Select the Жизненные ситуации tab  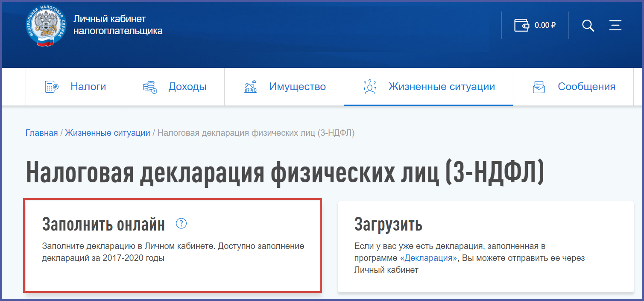point(428,87)
